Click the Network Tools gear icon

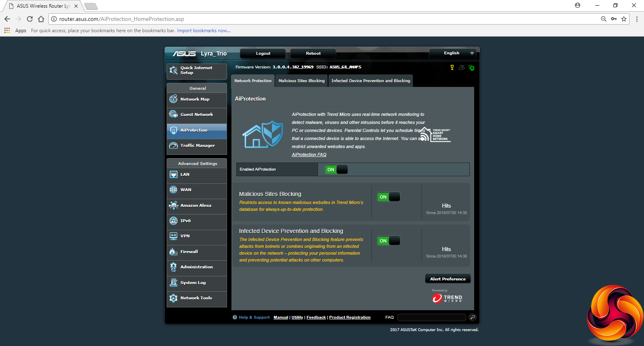[x=173, y=298]
